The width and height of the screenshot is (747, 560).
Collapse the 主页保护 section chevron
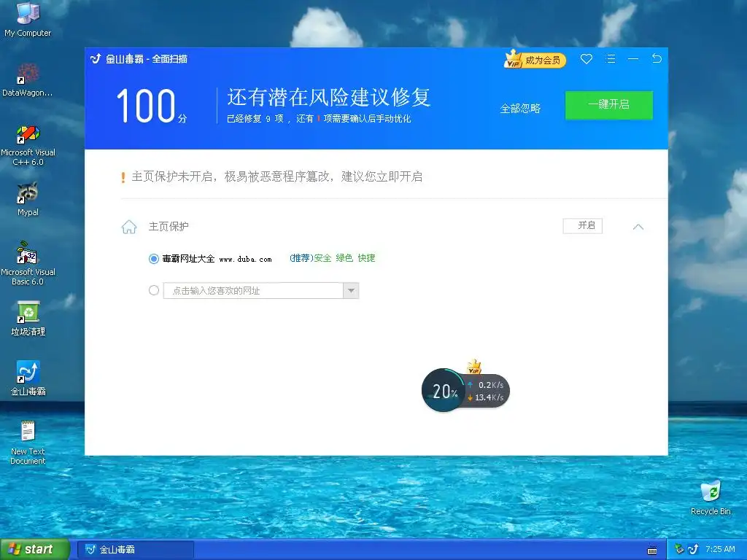point(638,227)
